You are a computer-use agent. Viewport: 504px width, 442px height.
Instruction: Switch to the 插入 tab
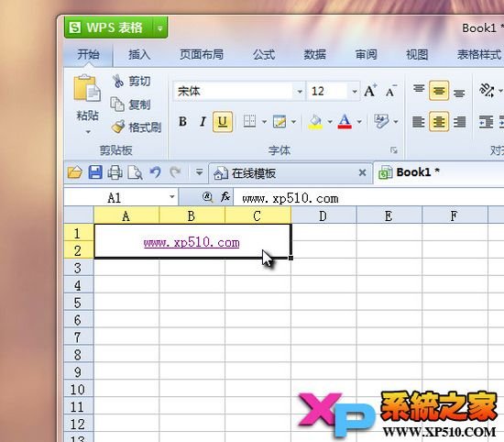(x=139, y=54)
